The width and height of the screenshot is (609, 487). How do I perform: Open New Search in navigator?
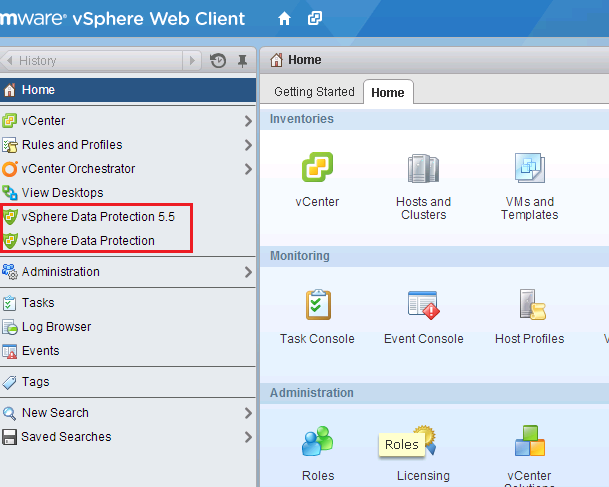tap(128, 413)
